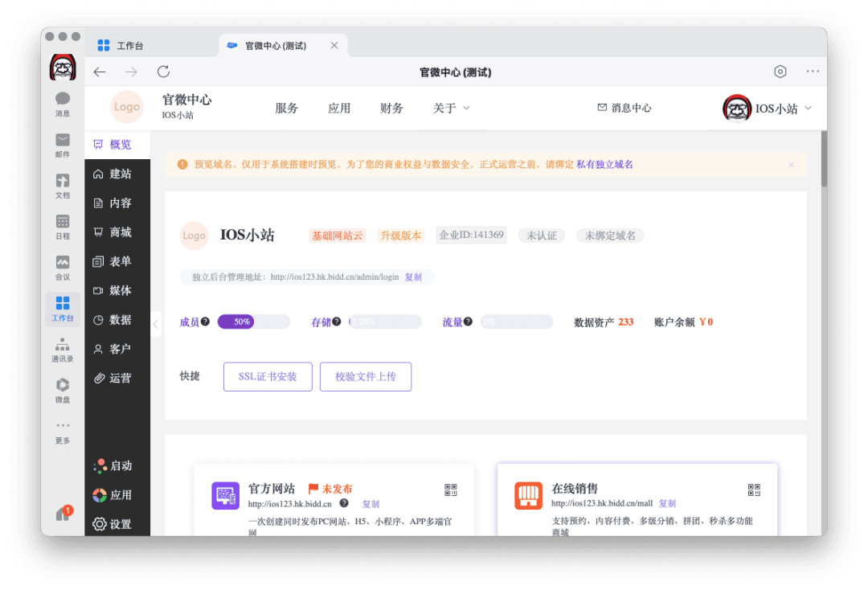The image size is (868, 590).
Task: Select 客户 in the side menu
Action: click(x=117, y=349)
